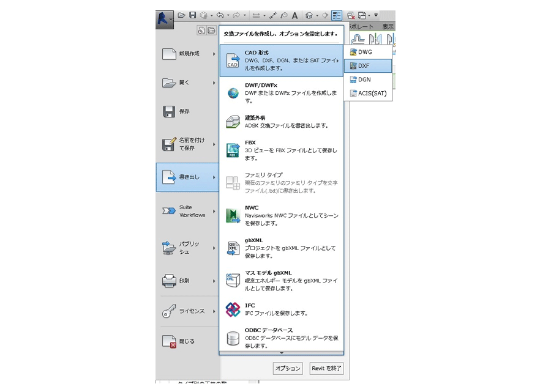Click the Revit application menu button
Viewport: 551px width, 392px height.
pos(165,20)
